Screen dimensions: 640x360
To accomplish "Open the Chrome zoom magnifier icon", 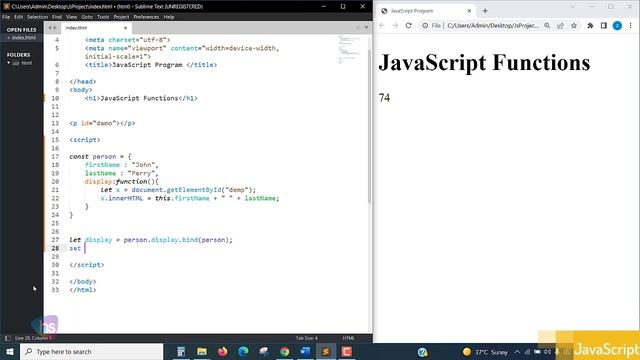I will pyautogui.click(x=547, y=25).
